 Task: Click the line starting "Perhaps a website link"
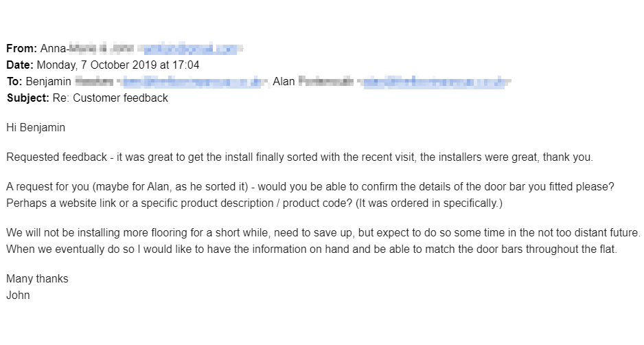[254, 203]
